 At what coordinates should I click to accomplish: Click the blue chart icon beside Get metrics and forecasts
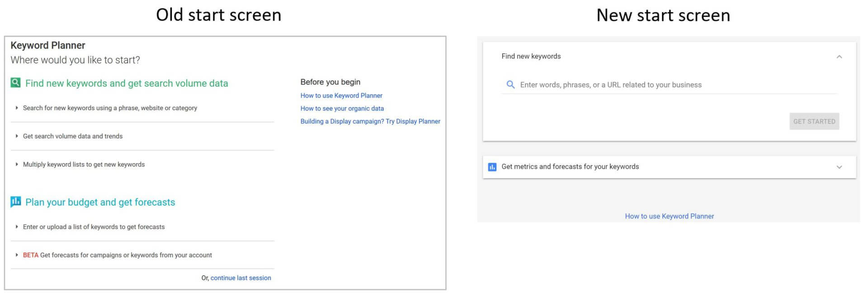[x=492, y=167]
